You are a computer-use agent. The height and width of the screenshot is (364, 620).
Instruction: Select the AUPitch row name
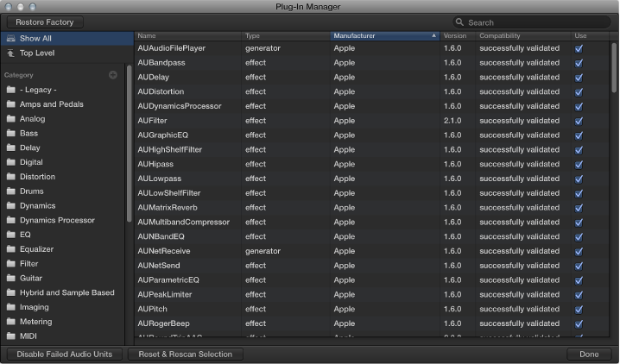[x=152, y=309]
